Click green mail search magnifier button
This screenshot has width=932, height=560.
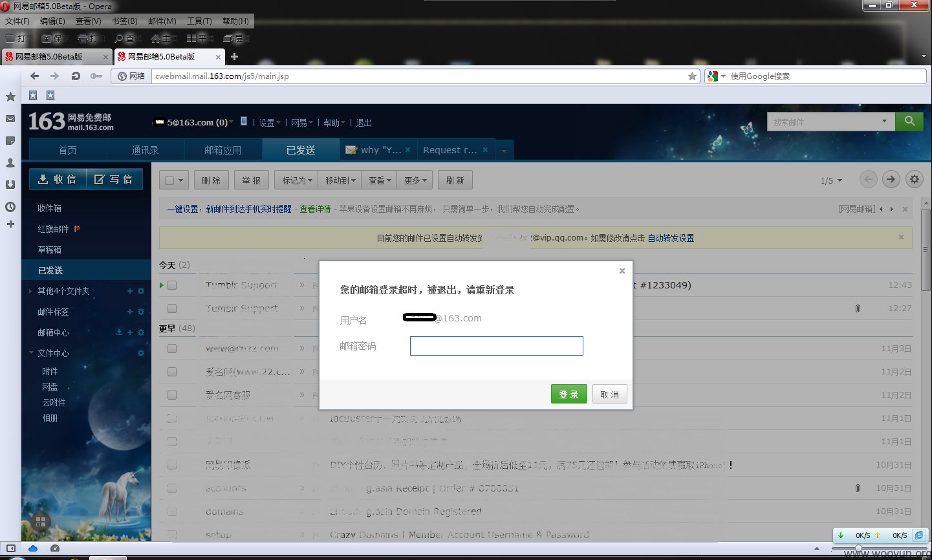[909, 122]
